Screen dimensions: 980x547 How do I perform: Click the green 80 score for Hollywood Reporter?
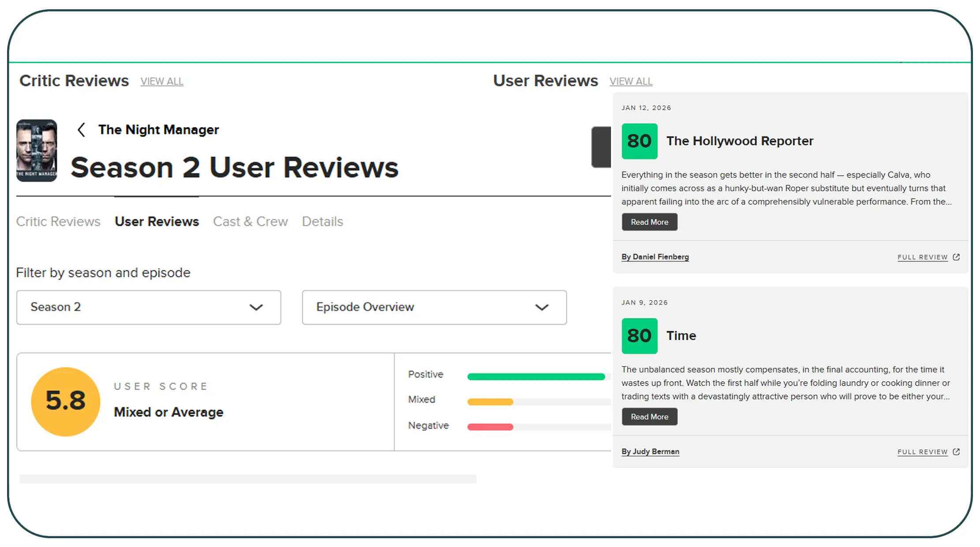click(639, 141)
